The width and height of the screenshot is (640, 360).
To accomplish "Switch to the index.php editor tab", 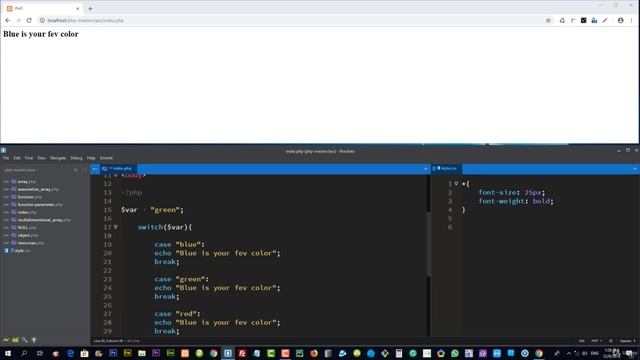I will 119,169.
